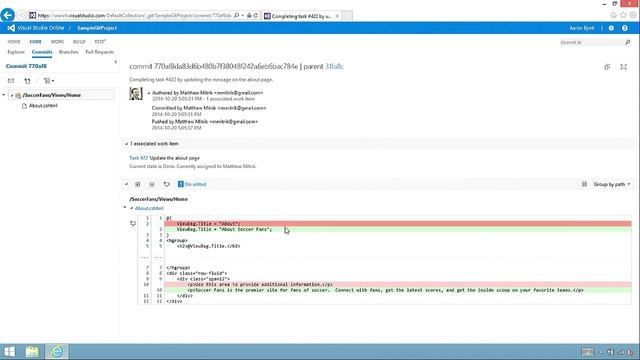Click the refresh icon in the address bar
The width and height of the screenshot is (640, 360).
click(x=256, y=16)
